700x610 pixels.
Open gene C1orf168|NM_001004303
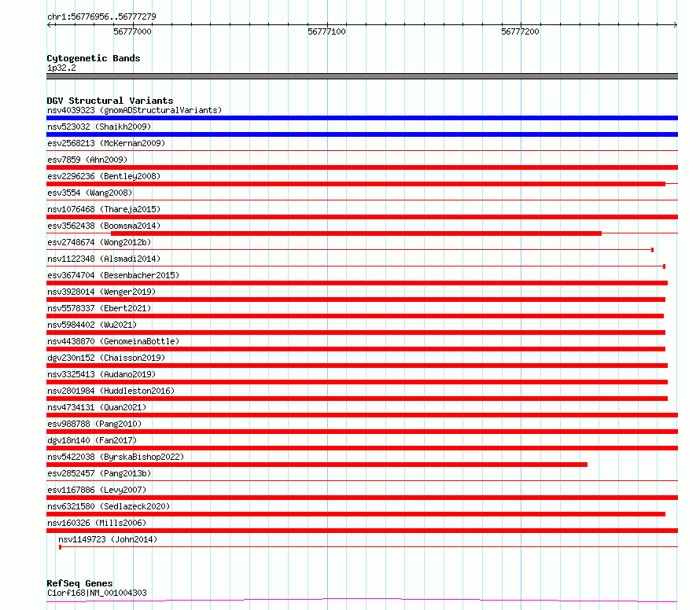pos(97,593)
